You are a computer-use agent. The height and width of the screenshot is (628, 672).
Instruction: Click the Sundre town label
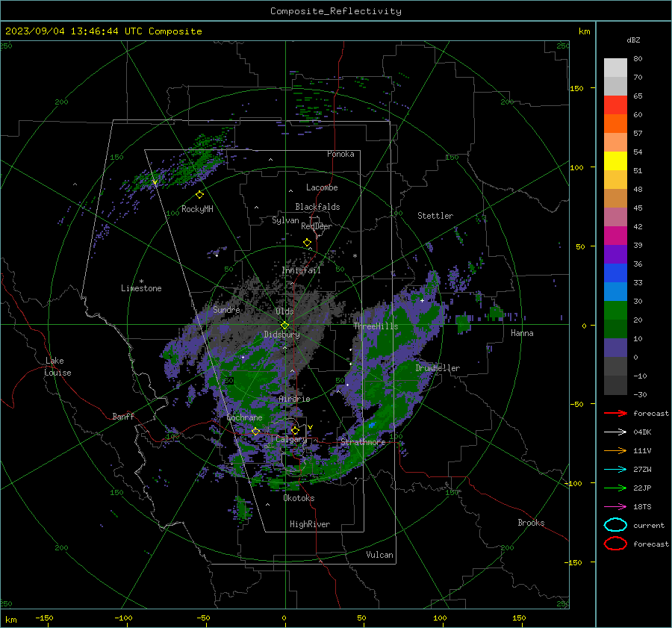click(x=226, y=309)
